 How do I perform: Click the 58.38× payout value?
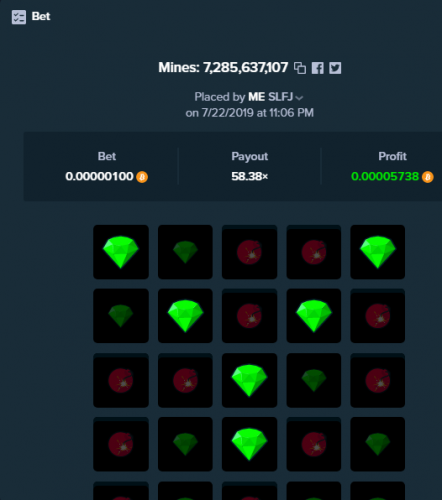(x=250, y=176)
